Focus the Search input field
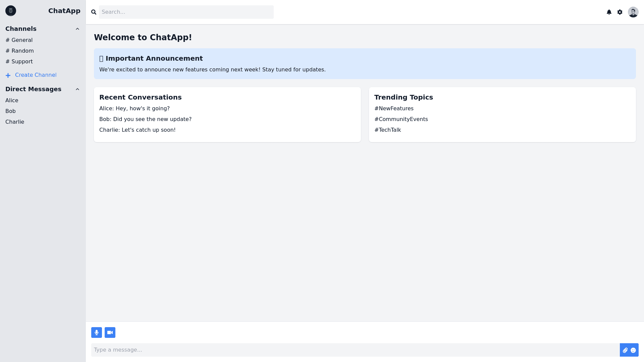The width and height of the screenshot is (644, 362). 186,12
